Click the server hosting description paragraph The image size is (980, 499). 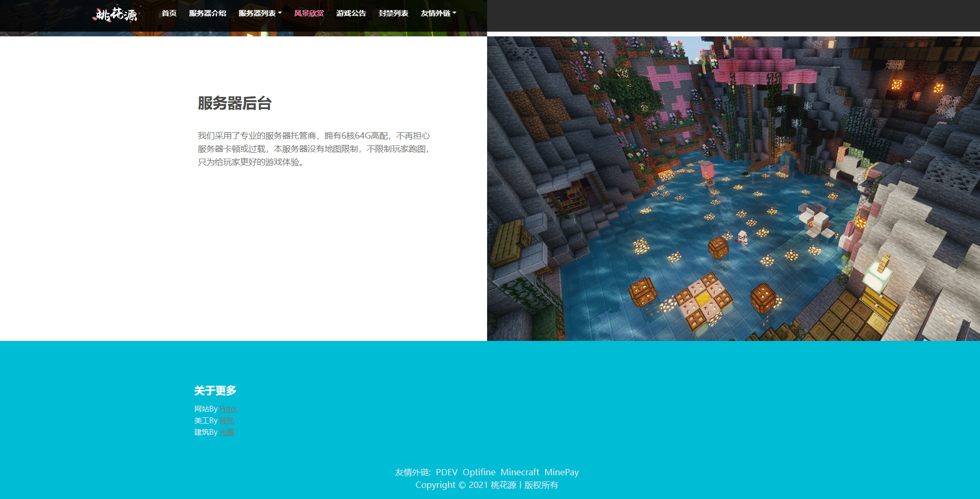[x=314, y=149]
